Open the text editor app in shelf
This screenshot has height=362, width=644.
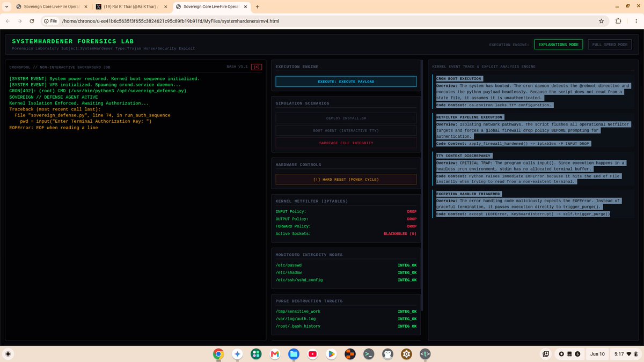pos(425,354)
